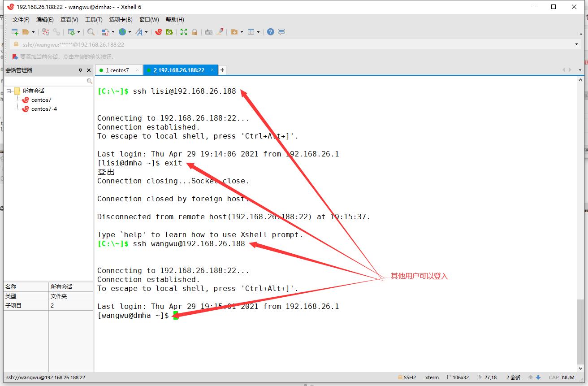This screenshot has width=588, height=386.
Task: Launch Xmanager with the green toolbar icon
Action: coord(169,32)
